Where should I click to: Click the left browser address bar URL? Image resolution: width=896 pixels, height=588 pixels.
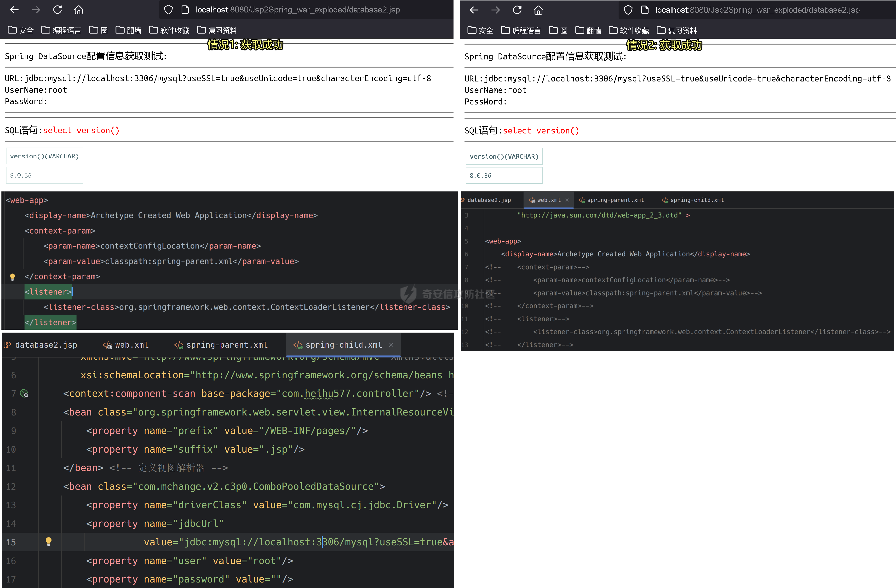[x=297, y=10]
